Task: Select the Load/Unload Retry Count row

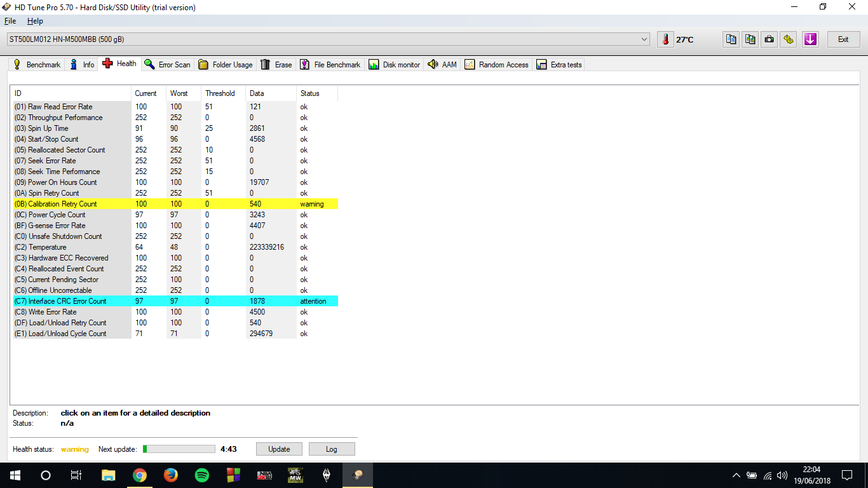Action: coord(175,323)
